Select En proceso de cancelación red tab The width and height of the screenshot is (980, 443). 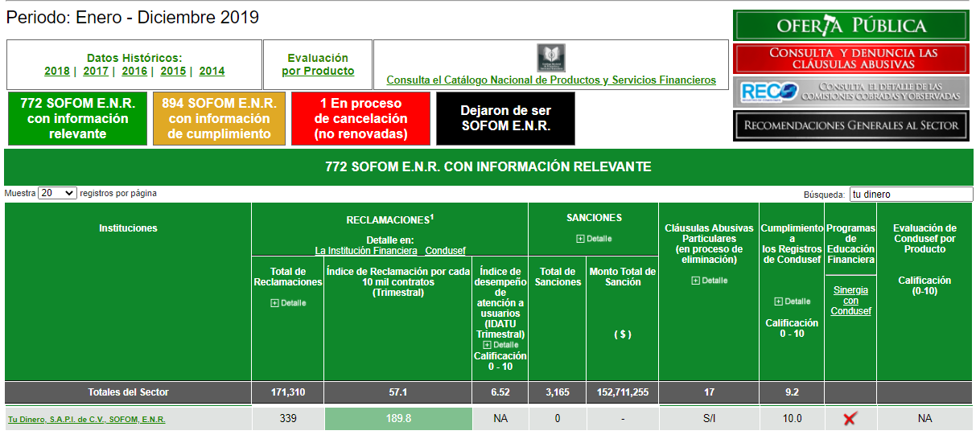tap(360, 118)
